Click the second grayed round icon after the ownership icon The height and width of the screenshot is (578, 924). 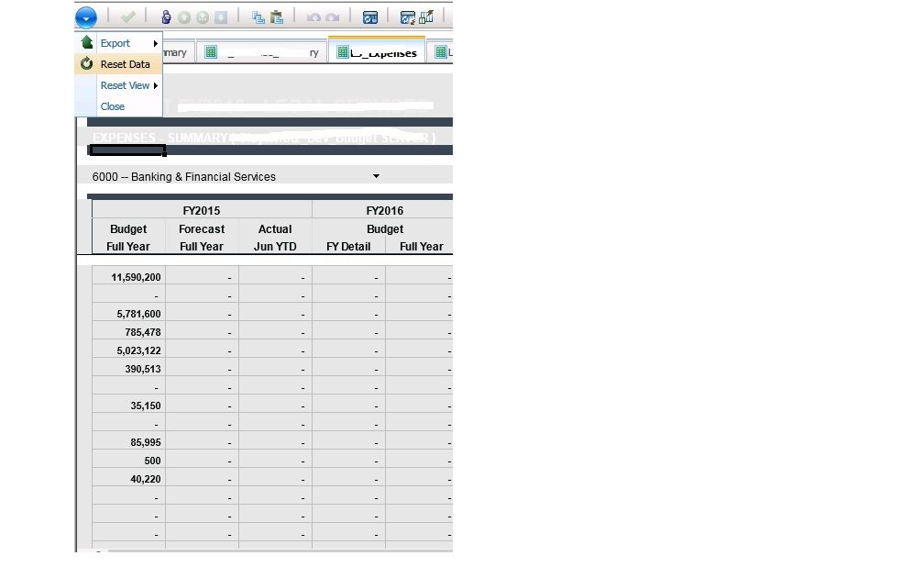[x=202, y=17]
